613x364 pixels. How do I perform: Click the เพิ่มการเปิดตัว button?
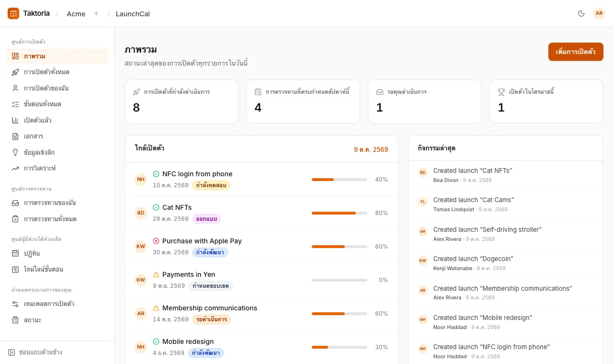[576, 52]
